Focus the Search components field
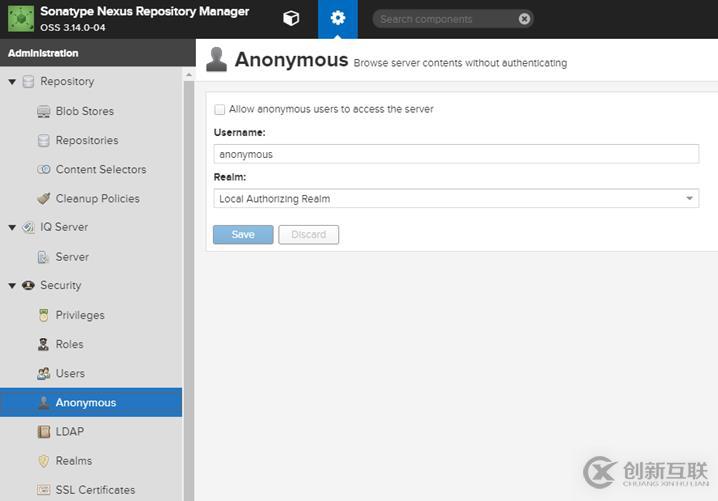The width and height of the screenshot is (718, 501). [446, 19]
